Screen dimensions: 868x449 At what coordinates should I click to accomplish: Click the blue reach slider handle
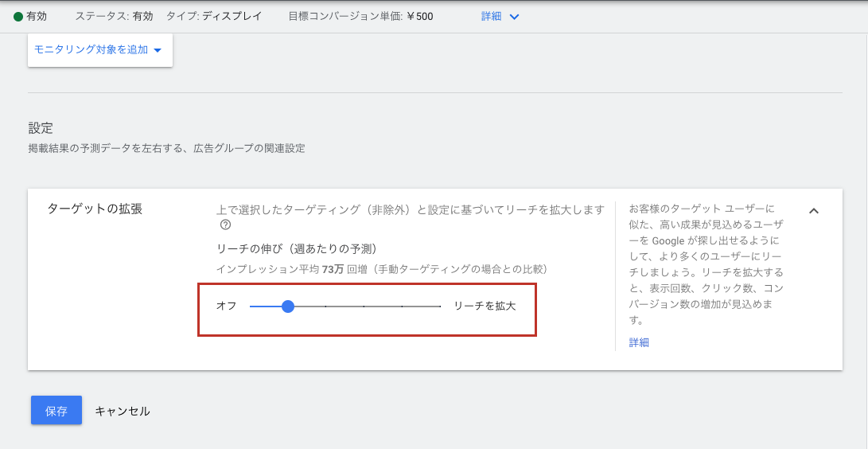(x=288, y=306)
